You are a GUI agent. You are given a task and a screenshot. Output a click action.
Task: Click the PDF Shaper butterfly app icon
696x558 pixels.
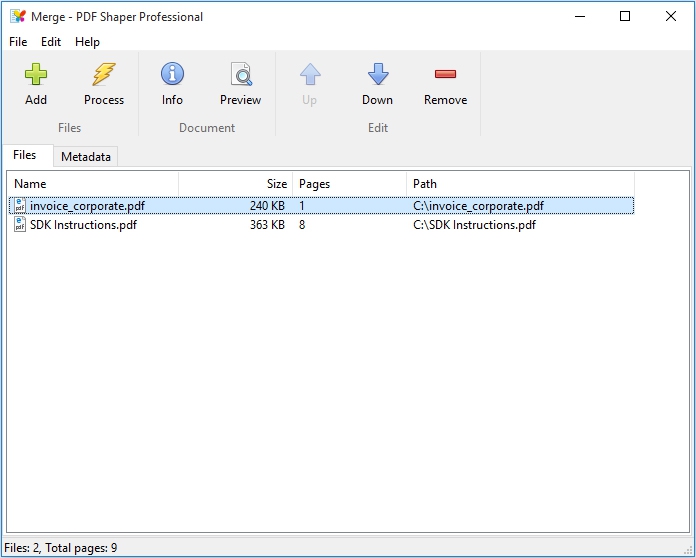click(x=18, y=16)
